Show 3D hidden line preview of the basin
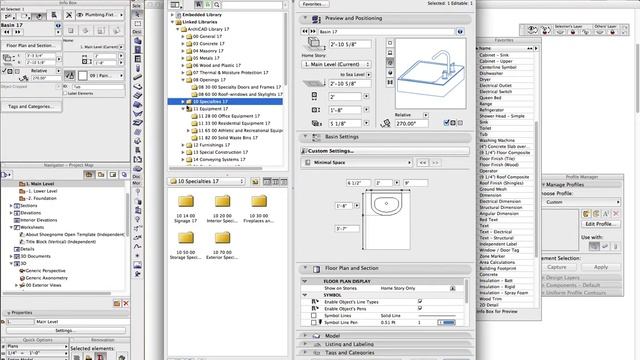 pyautogui.click(x=390, y=62)
